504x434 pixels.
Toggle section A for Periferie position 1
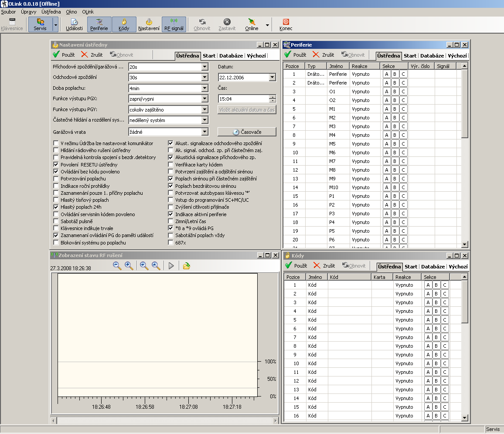[387, 74]
